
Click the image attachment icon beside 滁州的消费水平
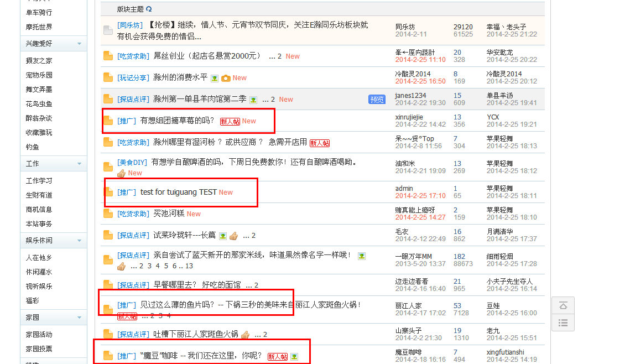[x=215, y=79]
